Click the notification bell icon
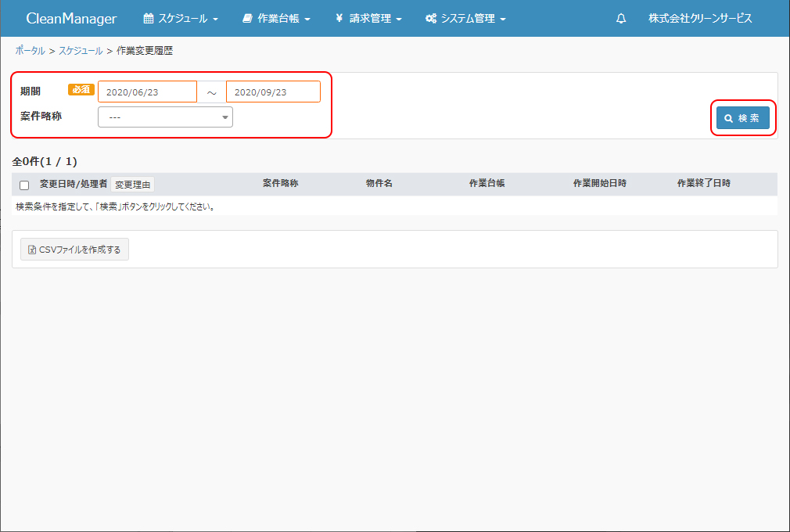The height and width of the screenshot is (532, 790). coord(621,19)
